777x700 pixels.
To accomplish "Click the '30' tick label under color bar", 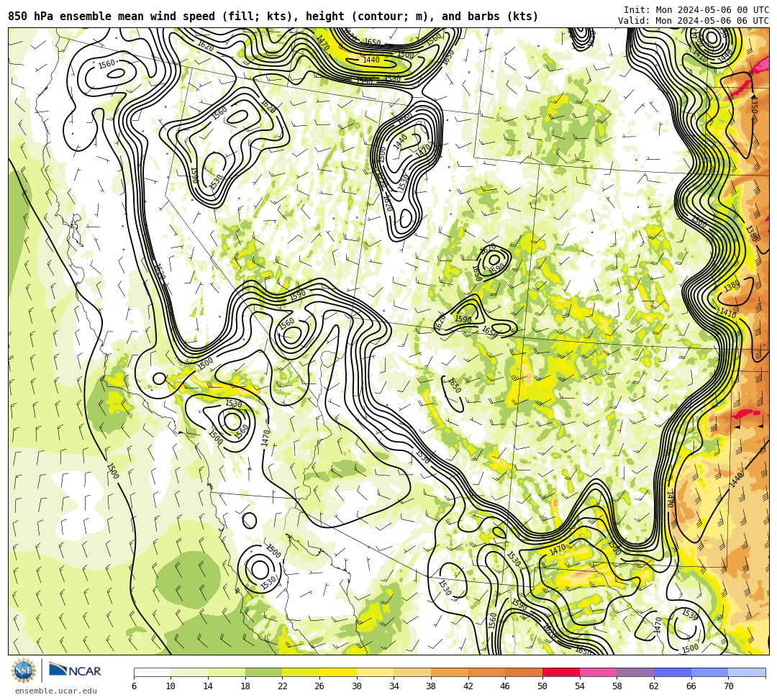I will pos(357,686).
